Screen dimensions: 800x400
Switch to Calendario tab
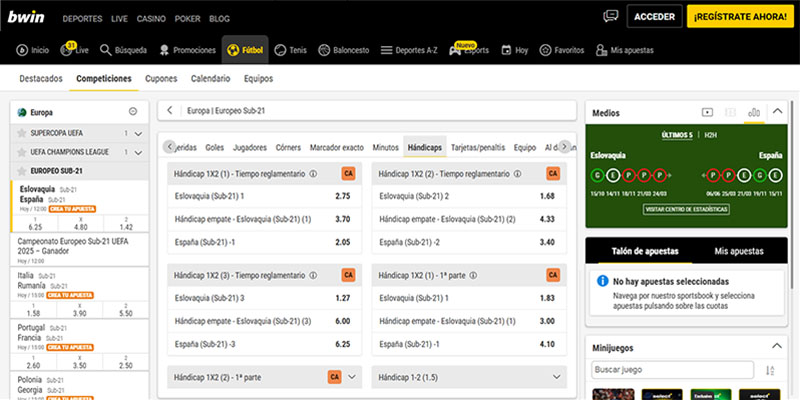[211, 79]
